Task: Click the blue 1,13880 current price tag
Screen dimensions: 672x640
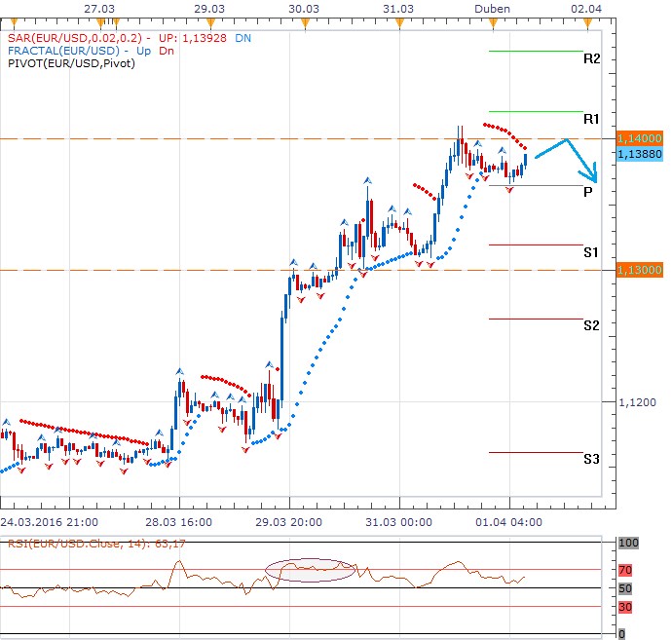Action: click(641, 154)
